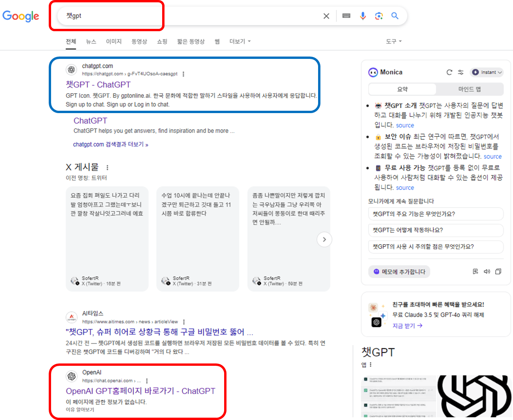513x420 pixels.
Task: Open the X post starting 좀좀 나쁜말이지만
Action: (x=289, y=239)
